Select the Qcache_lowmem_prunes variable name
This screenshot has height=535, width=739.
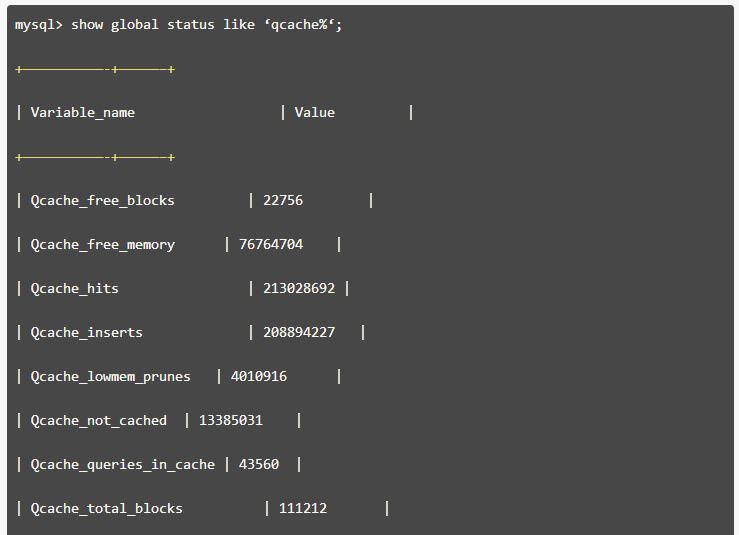(x=110, y=376)
